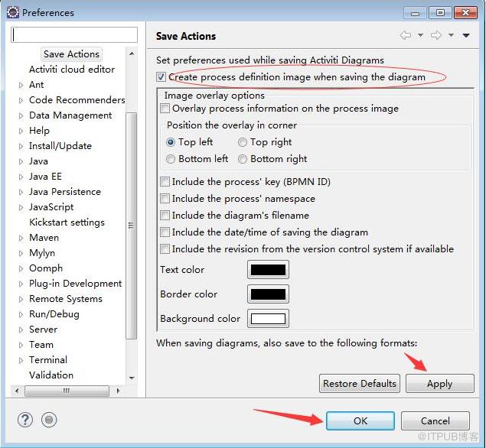Expand the Java Persistence node

pyautogui.click(x=21, y=192)
